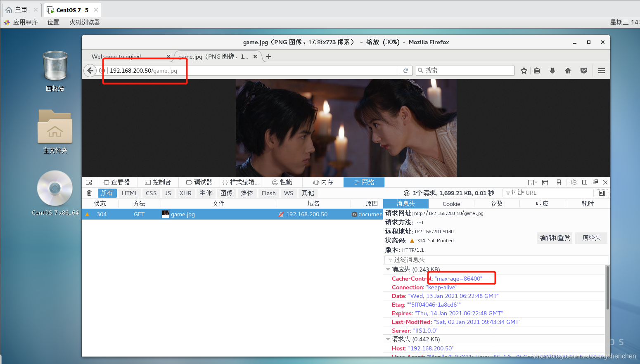Open the Console (控制台) tab

(158, 182)
